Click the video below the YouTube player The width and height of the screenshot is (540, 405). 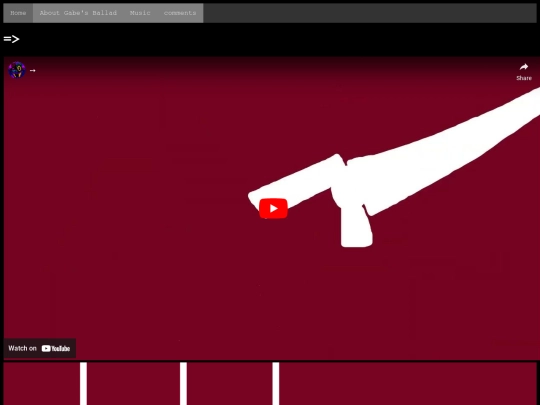coord(270,383)
